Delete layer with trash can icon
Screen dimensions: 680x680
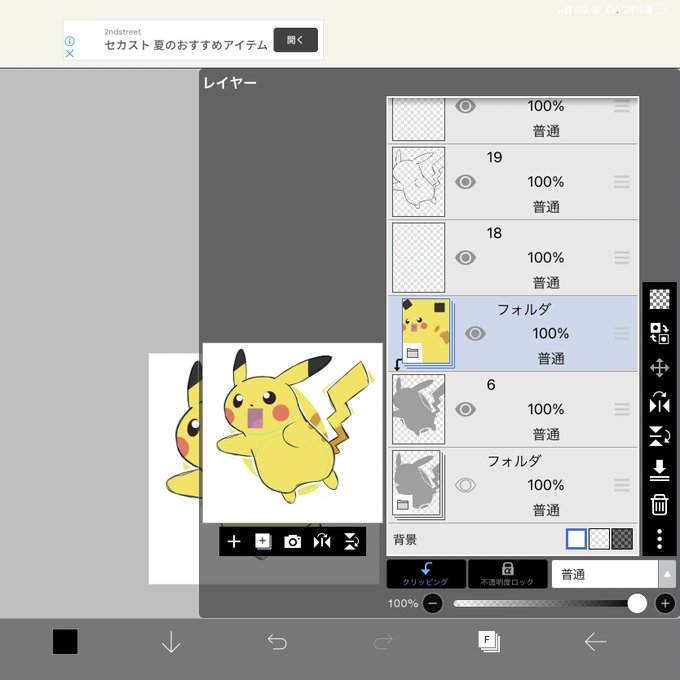tap(659, 504)
